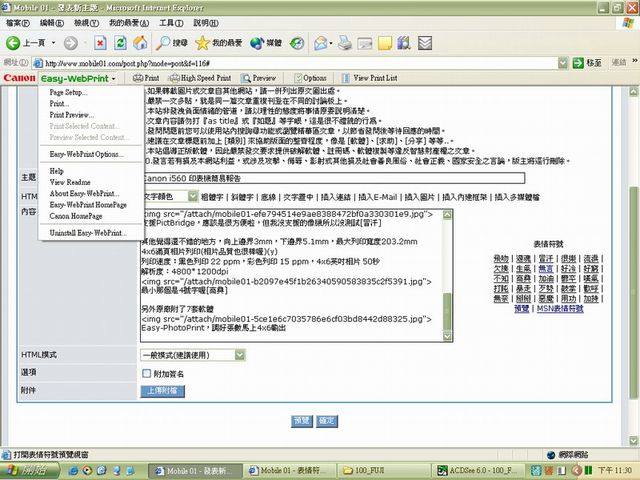Switch to 100_FUJI folder taskbar item
Viewport: 640px width, 480px height.
click(384, 470)
